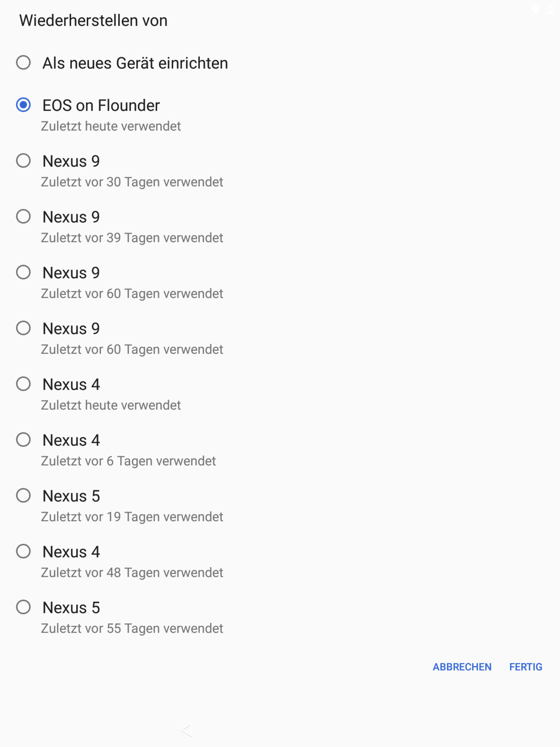Click the "Zuletzt vor 19 Tagen verwendet" text

[132, 517]
